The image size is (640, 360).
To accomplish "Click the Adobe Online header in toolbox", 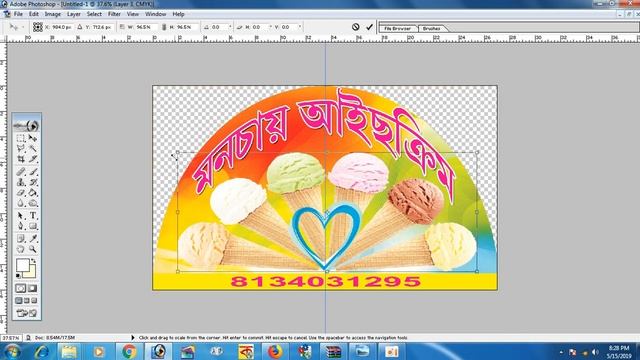I will [27, 125].
